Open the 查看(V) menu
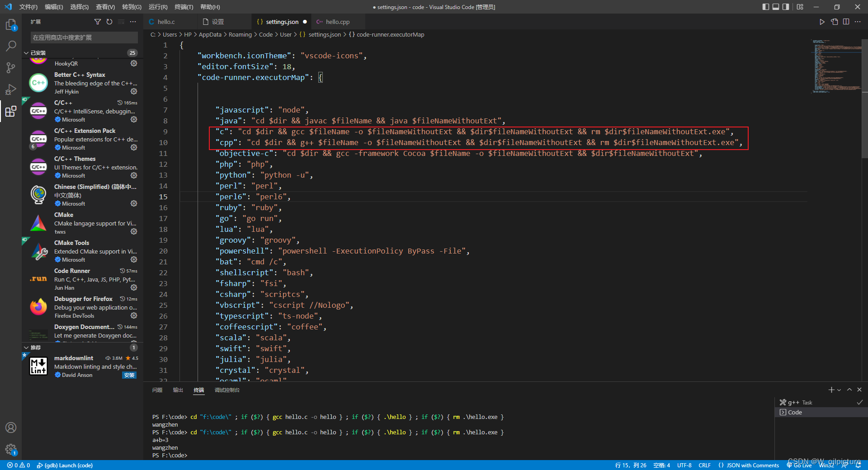 pyautogui.click(x=105, y=7)
